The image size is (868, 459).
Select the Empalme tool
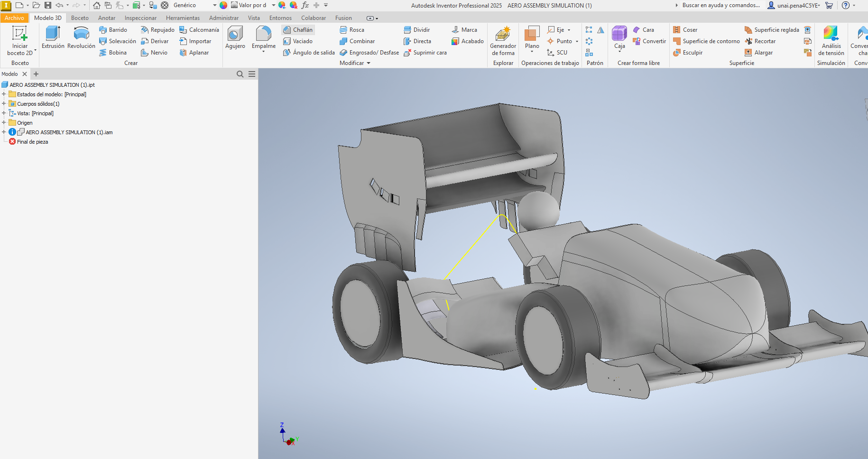click(264, 38)
